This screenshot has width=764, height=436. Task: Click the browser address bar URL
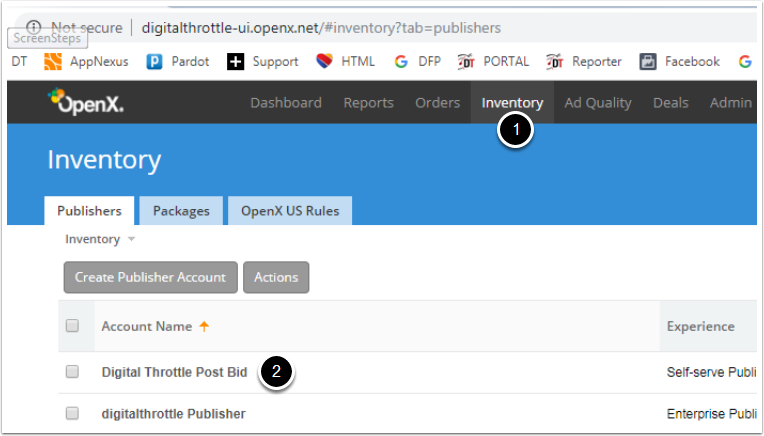[321, 28]
